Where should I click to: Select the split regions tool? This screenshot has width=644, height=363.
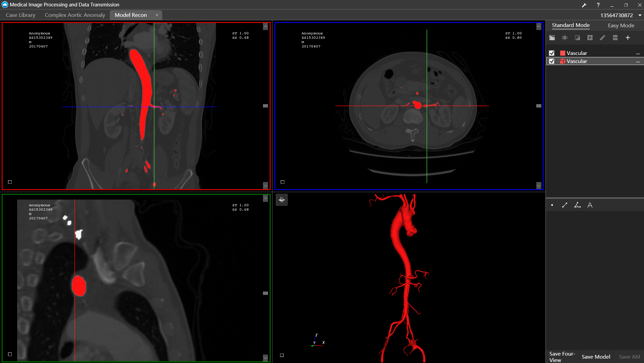pyautogui.click(x=590, y=38)
